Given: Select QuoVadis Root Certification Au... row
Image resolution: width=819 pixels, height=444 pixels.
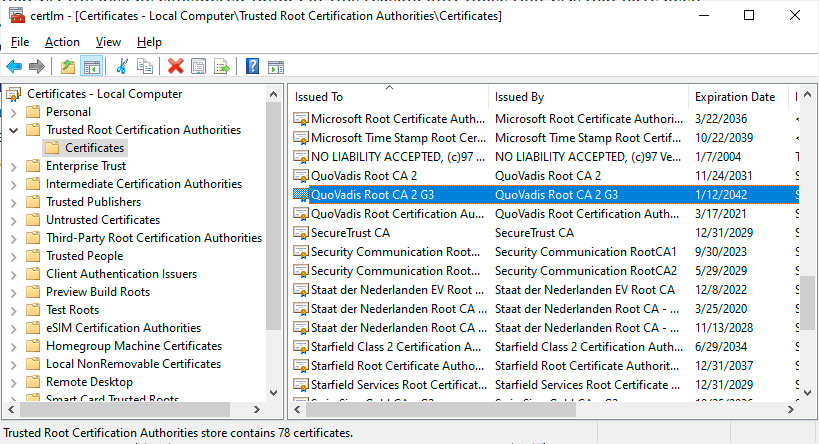Looking at the screenshot, I should [x=545, y=214].
